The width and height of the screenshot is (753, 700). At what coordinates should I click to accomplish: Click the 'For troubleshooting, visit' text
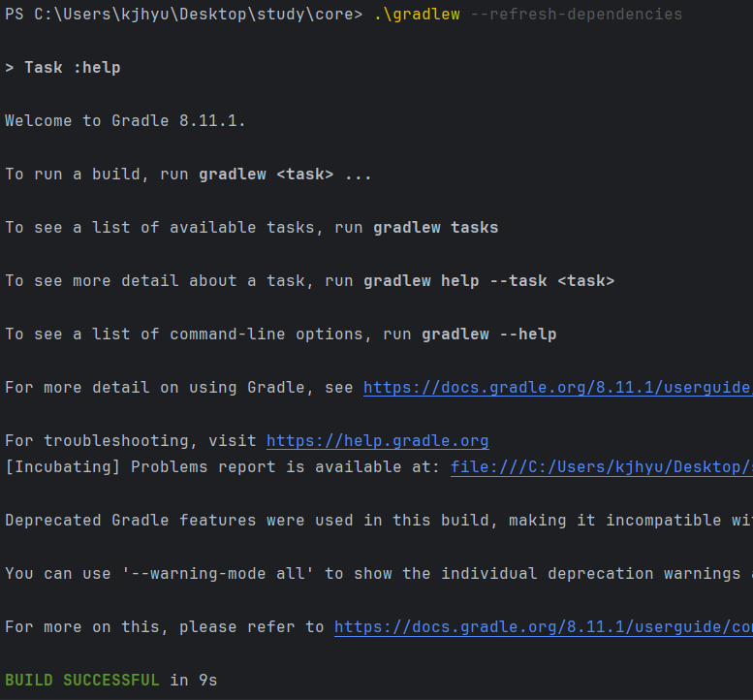[x=131, y=441]
